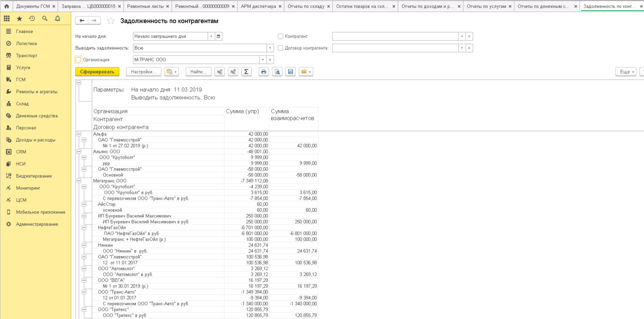The image size is (644, 319).
Task: Click the home icon tab
Action: click(x=7, y=6)
